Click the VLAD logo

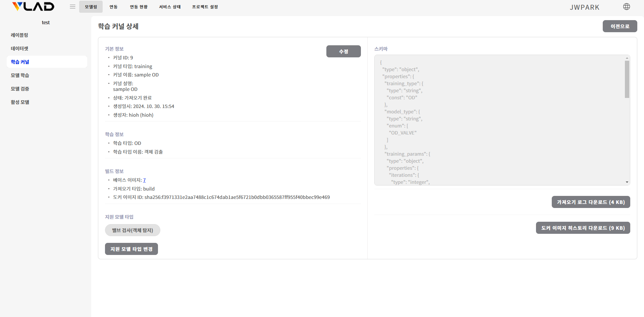pos(33,7)
